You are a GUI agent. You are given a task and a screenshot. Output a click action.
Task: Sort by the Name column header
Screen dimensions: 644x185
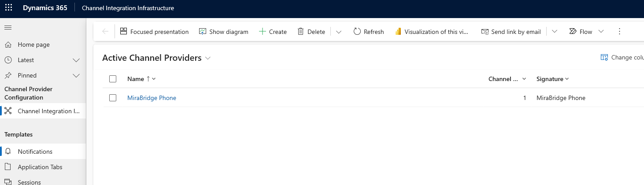136,79
